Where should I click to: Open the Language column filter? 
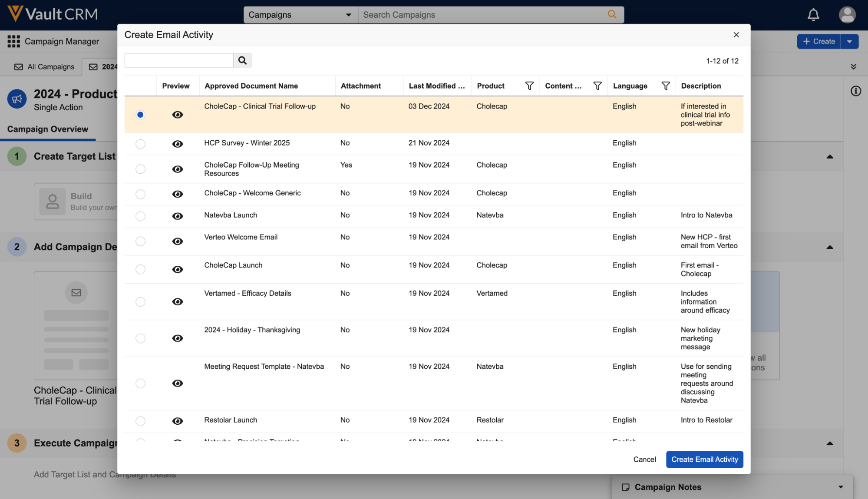[665, 86]
